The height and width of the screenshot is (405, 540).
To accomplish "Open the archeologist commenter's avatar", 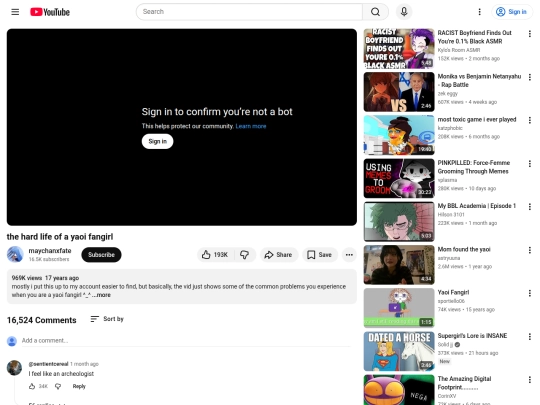I will click(x=14, y=368).
